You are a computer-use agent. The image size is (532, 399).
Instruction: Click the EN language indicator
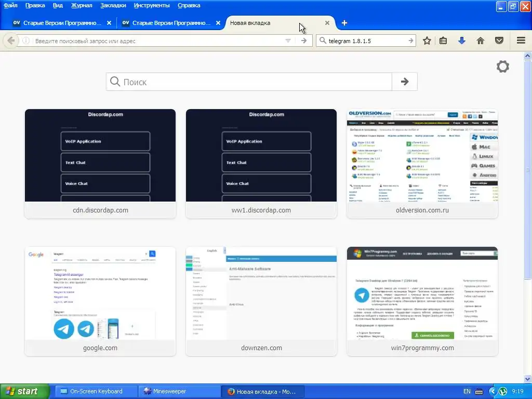[x=467, y=392]
